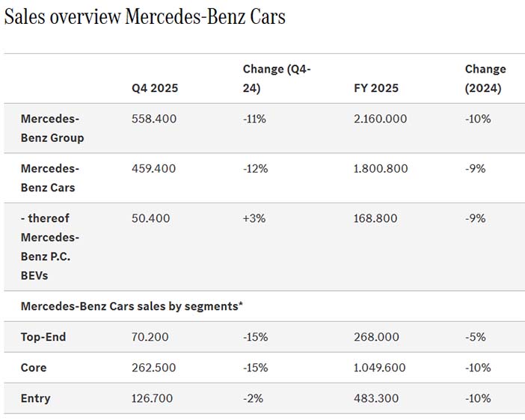The width and height of the screenshot is (525, 420).
Task: Click the Change (Q4-24) column header
Action: coord(277,78)
